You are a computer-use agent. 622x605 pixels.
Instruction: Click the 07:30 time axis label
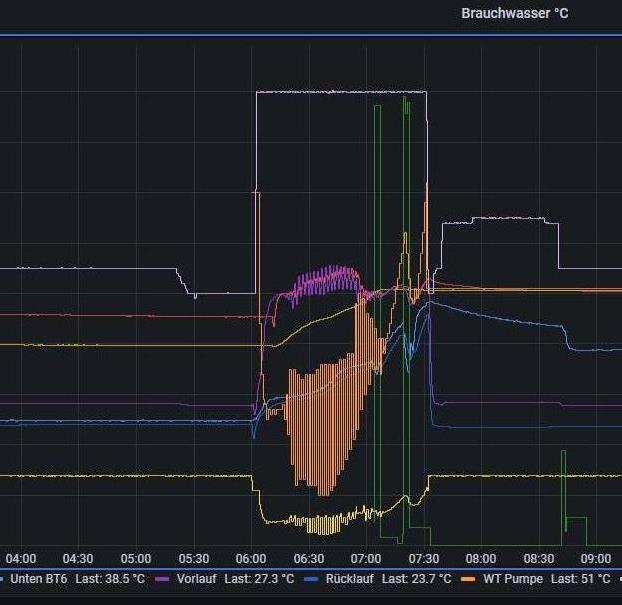pos(424,558)
